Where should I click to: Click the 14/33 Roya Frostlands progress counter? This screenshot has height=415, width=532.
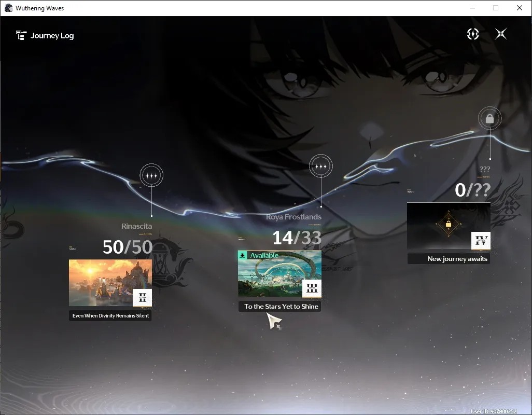click(297, 238)
